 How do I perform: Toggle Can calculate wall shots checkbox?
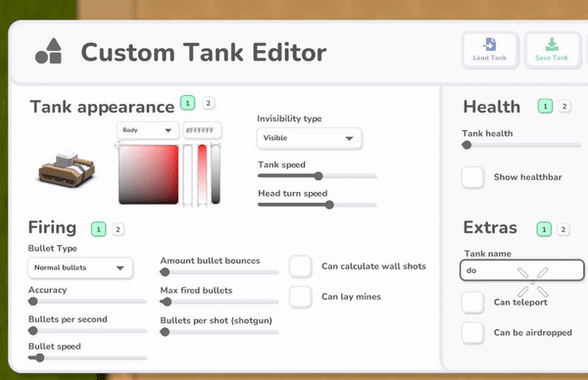pyautogui.click(x=301, y=266)
